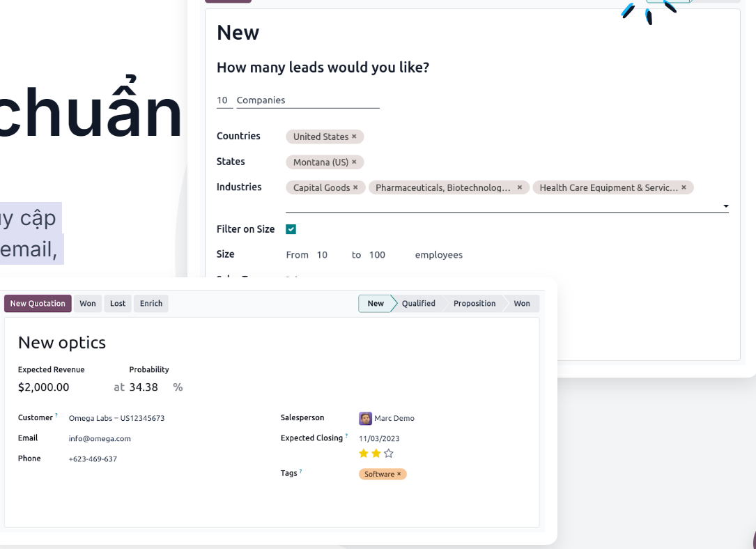The image size is (756, 549).
Task: Click the Marc Demo salesperson name
Action: pyautogui.click(x=394, y=419)
